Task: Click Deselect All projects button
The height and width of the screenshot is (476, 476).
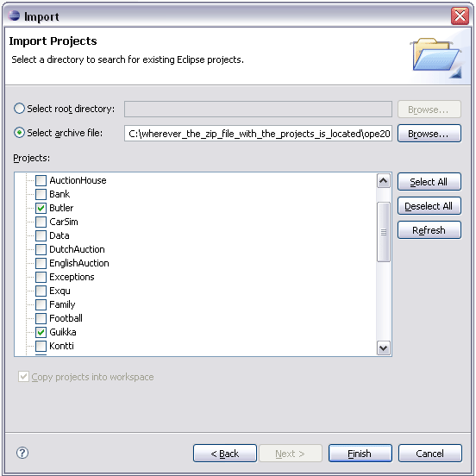Action: tap(429, 206)
